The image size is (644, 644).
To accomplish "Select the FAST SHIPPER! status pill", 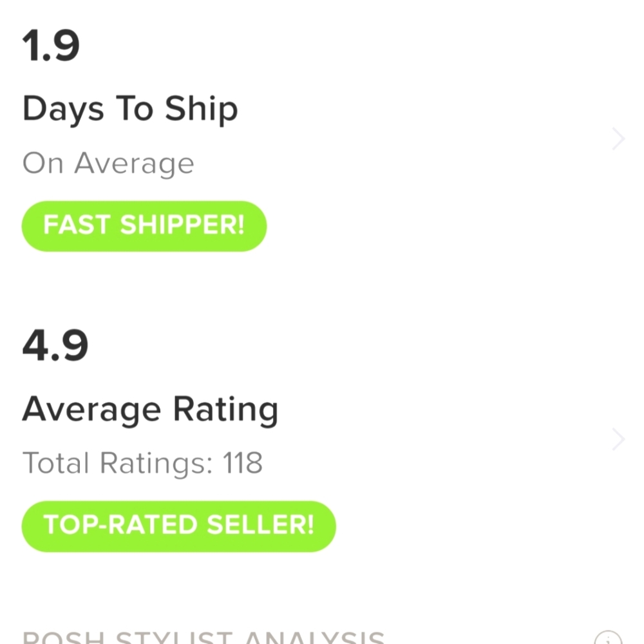I will (x=144, y=225).
